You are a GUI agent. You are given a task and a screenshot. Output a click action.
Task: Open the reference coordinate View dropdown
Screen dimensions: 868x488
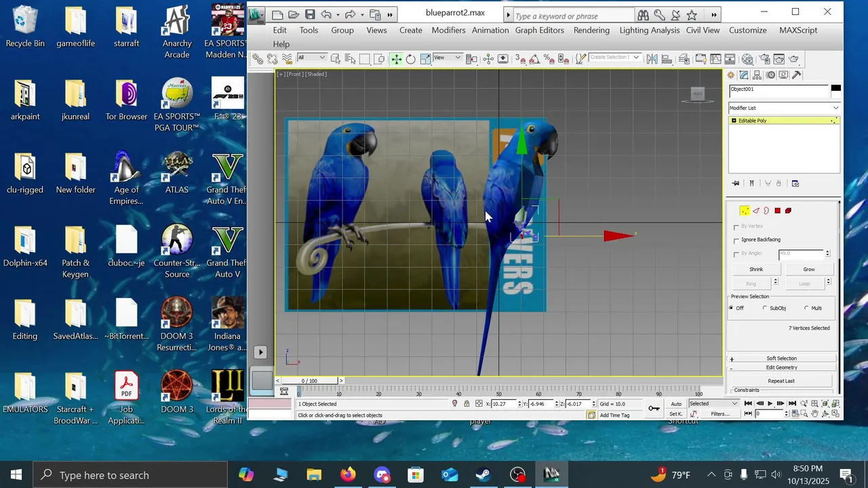448,58
